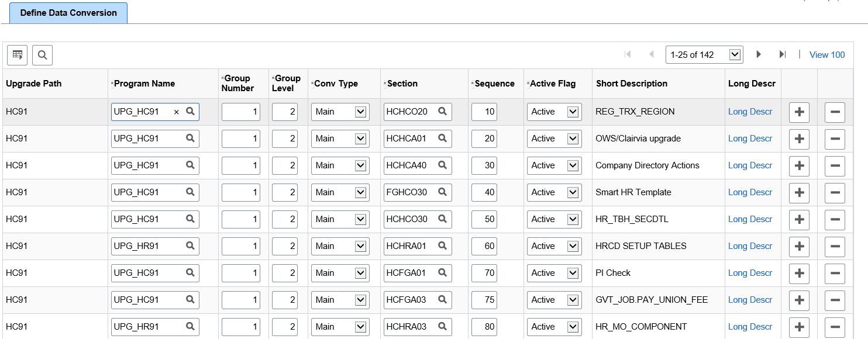Delete the row for Smart HR Template
The image size is (868, 339).
(x=835, y=193)
